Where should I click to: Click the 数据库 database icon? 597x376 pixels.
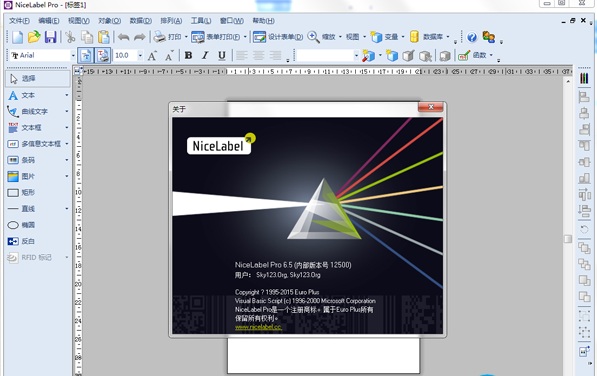tap(414, 37)
